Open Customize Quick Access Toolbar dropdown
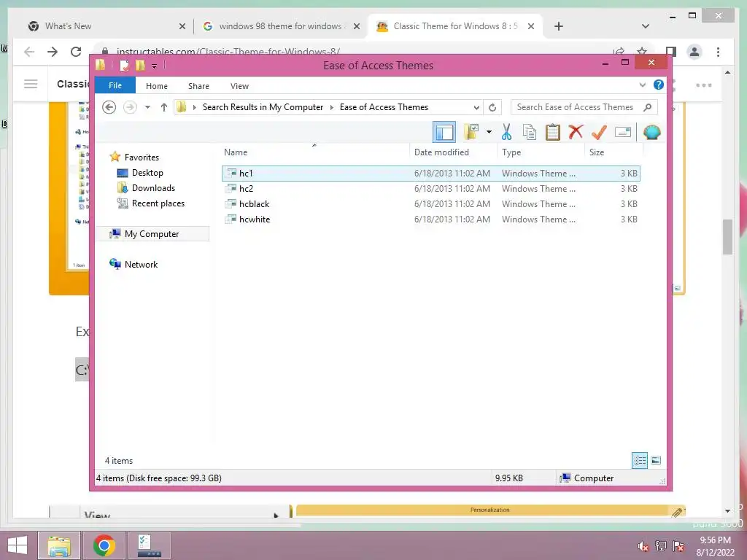The width and height of the screenshot is (747, 560). coord(155,66)
